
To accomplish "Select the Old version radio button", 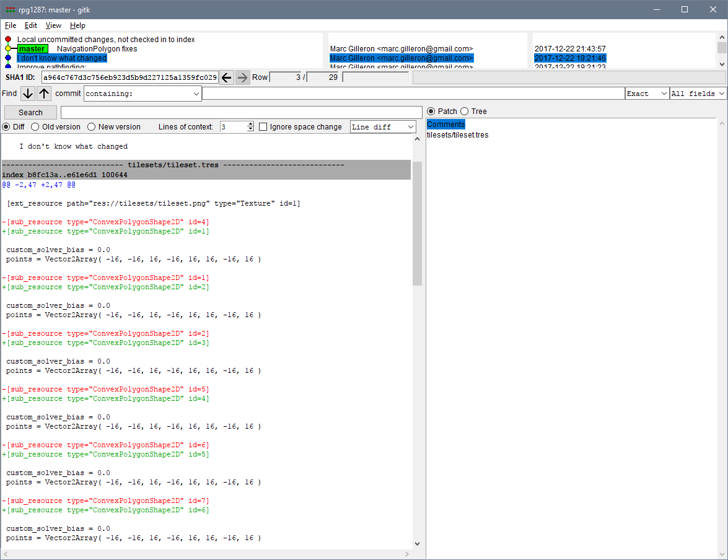I will click(35, 126).
